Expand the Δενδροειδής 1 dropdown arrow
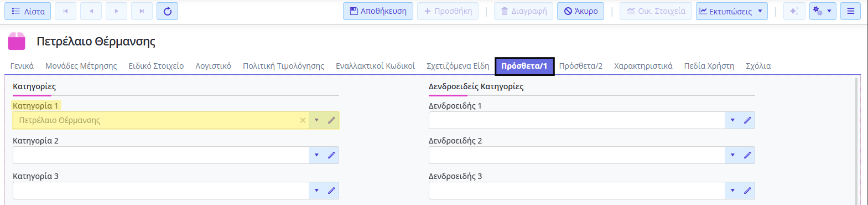The image size is (868, 205). (732, 120)
